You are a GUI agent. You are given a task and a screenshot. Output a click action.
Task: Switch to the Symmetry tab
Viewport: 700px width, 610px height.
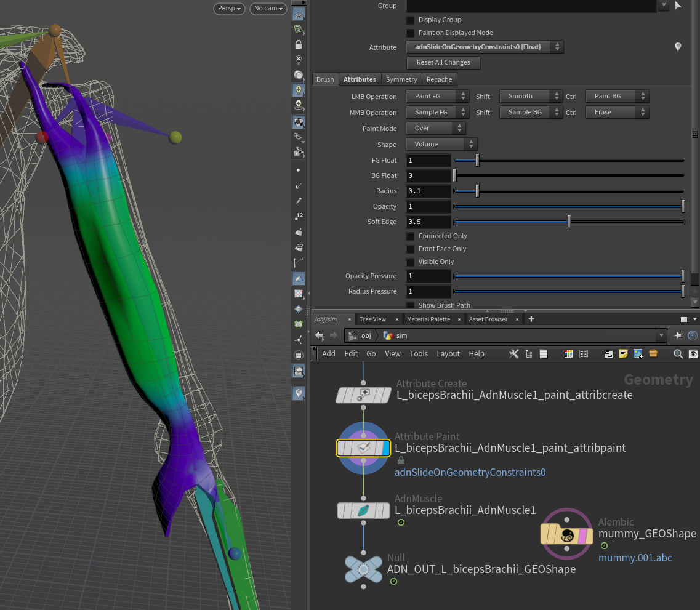click(401, 79)
